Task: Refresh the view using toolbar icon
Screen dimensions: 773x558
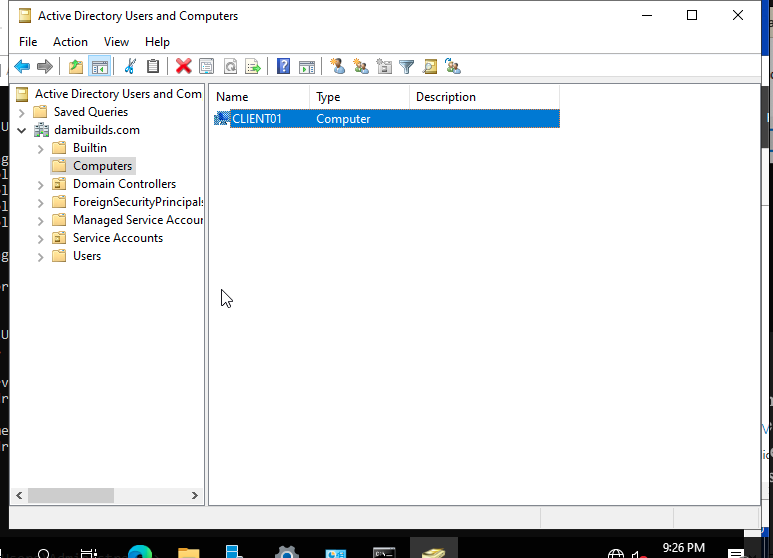Action: click(230, 66)
